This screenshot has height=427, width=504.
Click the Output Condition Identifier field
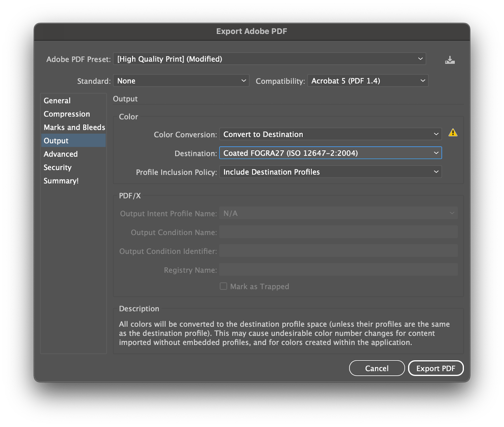point(338,251)
